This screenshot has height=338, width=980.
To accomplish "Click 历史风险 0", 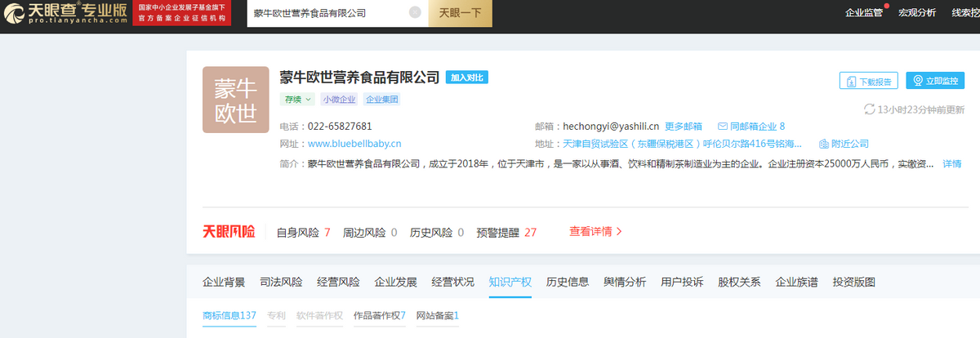I will point(437,232).
